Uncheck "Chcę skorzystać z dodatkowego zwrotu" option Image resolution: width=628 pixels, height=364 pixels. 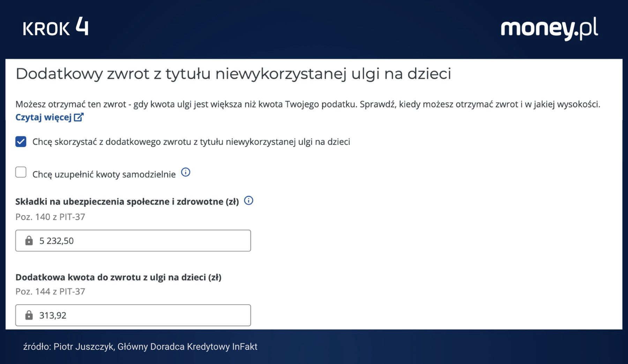click(x=20, y=142)
